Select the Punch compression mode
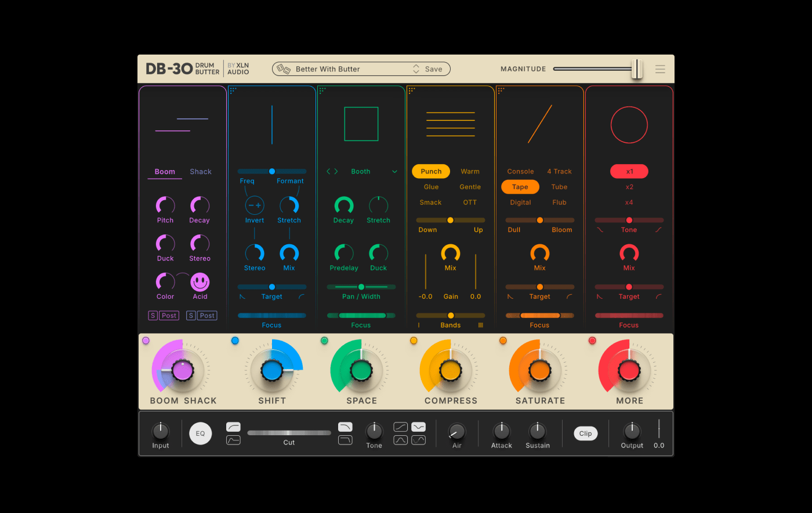Screen dimensions: 812x513 [431, 172]
